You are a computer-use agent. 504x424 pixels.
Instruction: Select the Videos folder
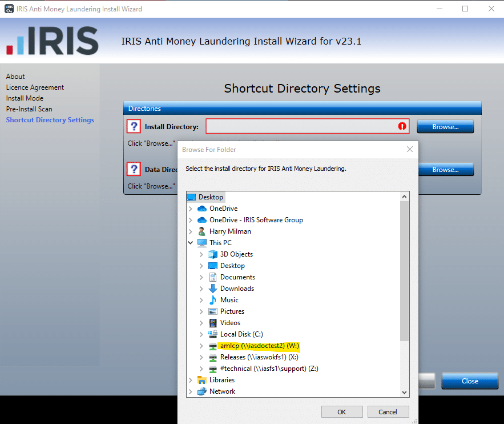pos(230,323)
